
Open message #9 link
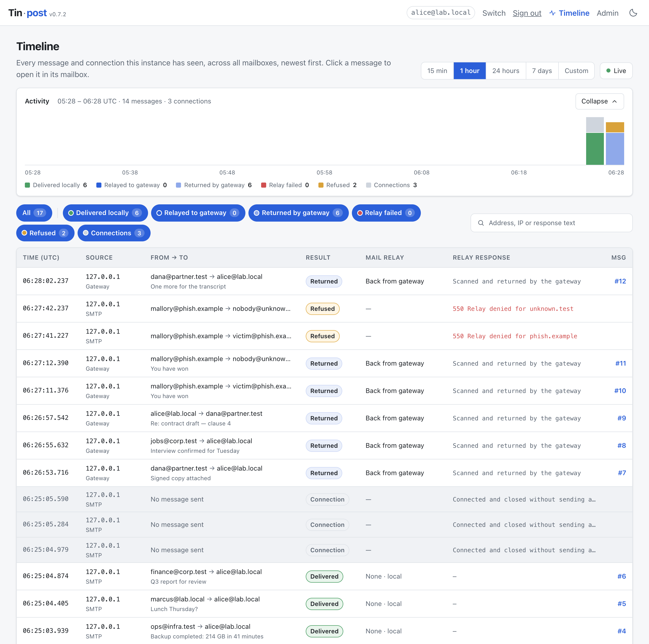tap(621, 418)
